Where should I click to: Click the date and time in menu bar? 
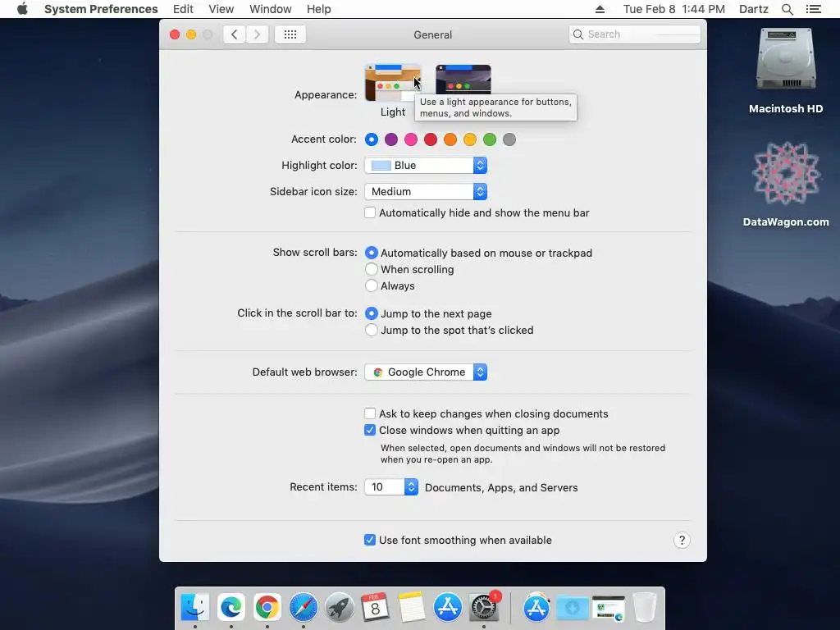coord(674,9)
